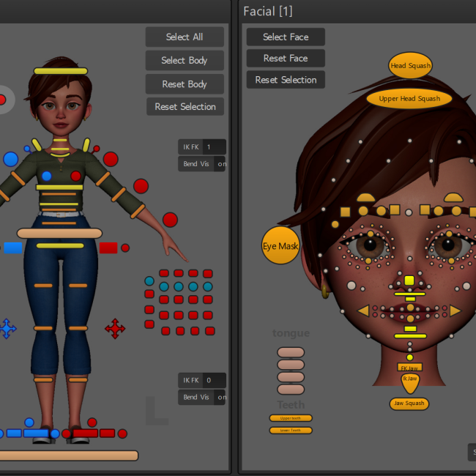Click the Reset Face button
This screenshot has height=476, width=476.
[x=286, y=58]
